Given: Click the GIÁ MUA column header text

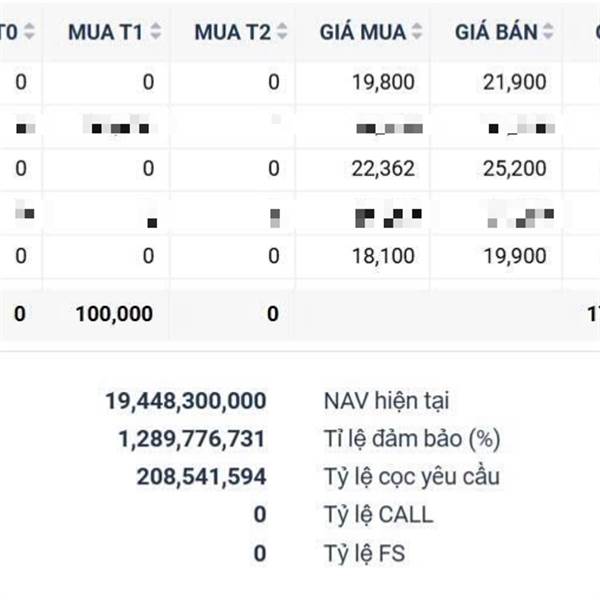Looking at the screenshot, I should pos(363,31).
